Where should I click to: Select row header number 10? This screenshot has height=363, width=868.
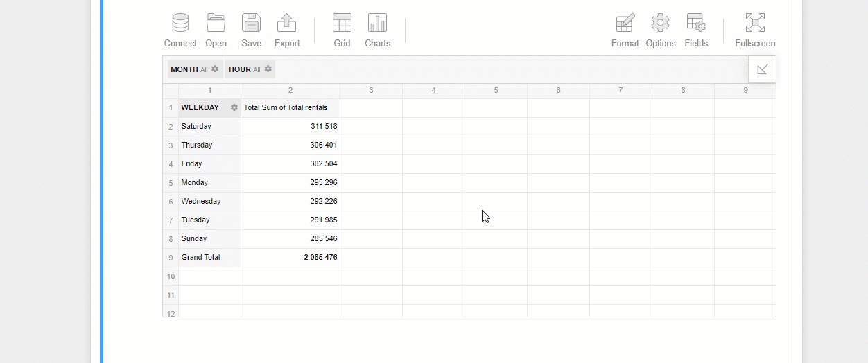171,276
